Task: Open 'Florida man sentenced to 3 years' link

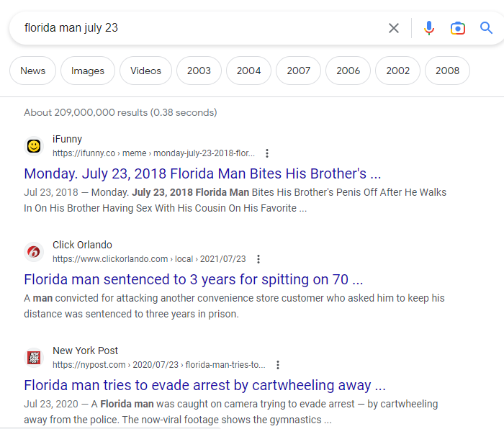Action: (194, 279)
